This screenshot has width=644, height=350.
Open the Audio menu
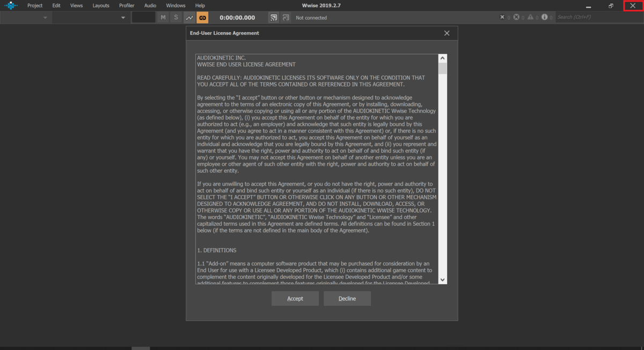click(x=150, y=5)
